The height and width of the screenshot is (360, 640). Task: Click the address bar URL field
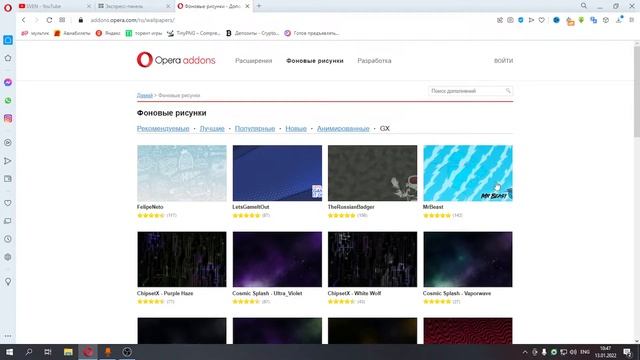(286, 20)
